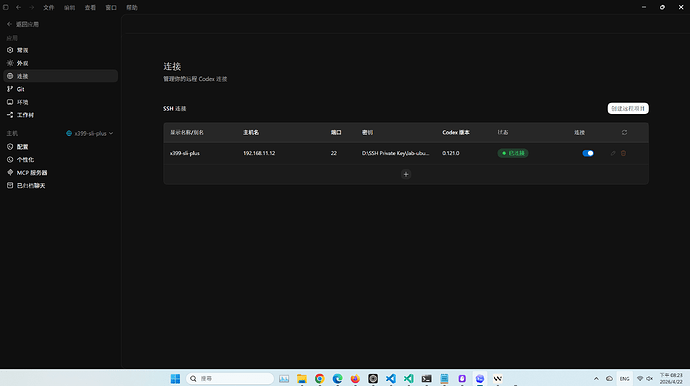Click the 显示名称/别名 column header

click(187, 132)
